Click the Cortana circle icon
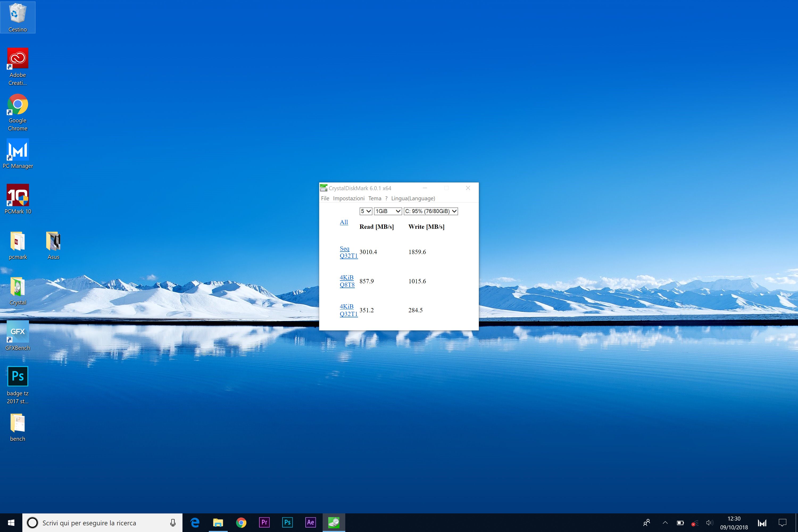This screenshot has height=532, width=798. (x=32, y=523)
